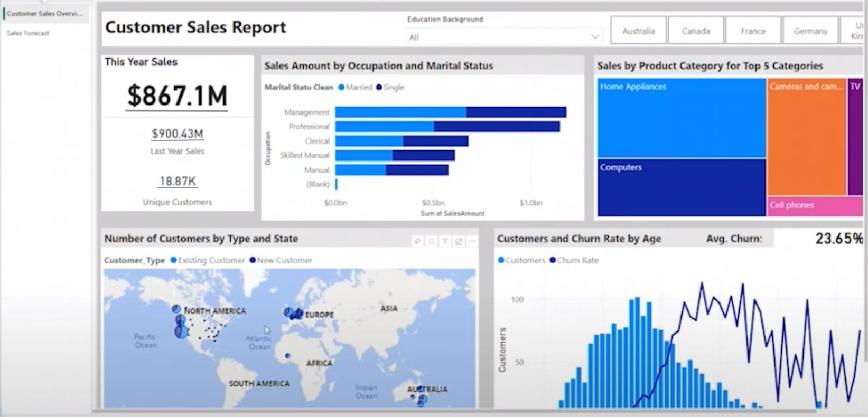Copy the map visual using its header icon
The width and height of the screenshot is (868, 417).
point(432,241)
